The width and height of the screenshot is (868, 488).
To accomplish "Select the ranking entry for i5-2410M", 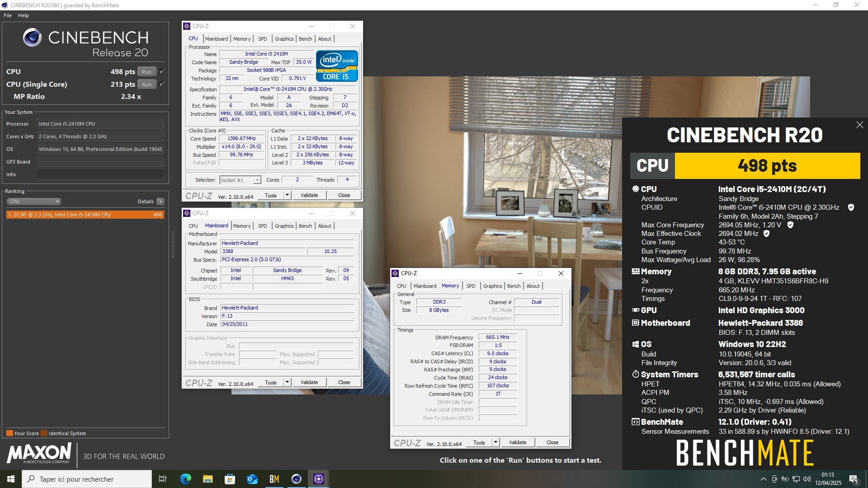I will point(85,215).
